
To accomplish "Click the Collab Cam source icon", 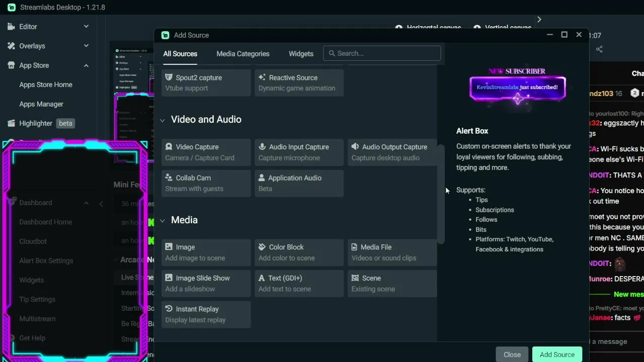I will (169, 177).
